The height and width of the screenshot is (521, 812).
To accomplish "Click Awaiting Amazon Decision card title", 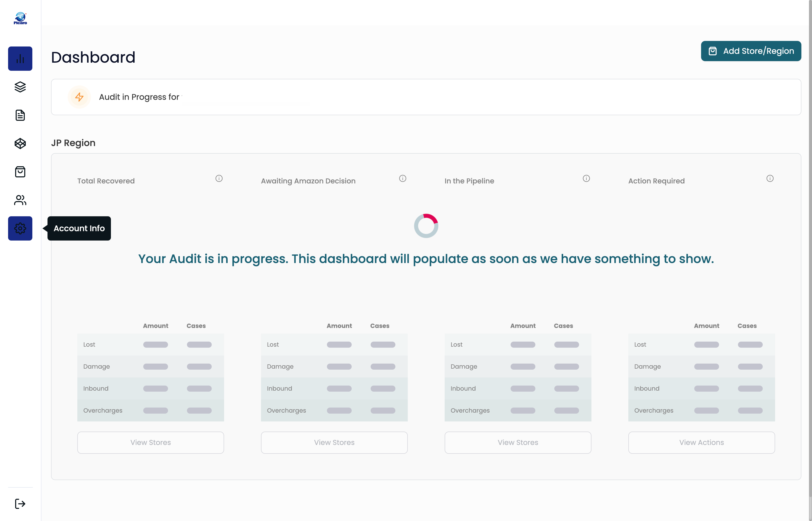I will tap(308, 181).
